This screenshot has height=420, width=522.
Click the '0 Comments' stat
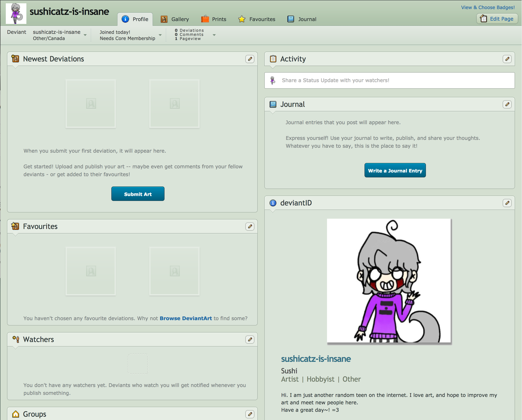click(x=189, y=35)
